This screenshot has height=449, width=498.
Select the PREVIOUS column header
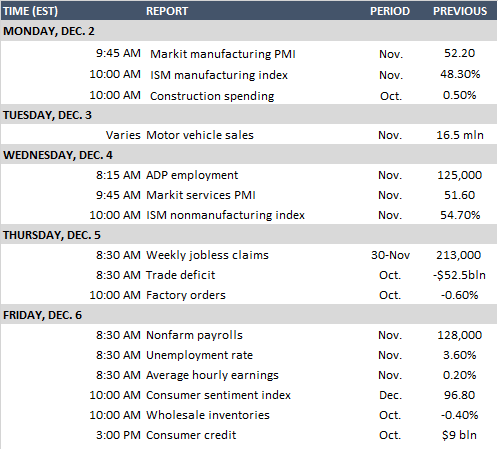pyautogui.click(x=460, y=11)
